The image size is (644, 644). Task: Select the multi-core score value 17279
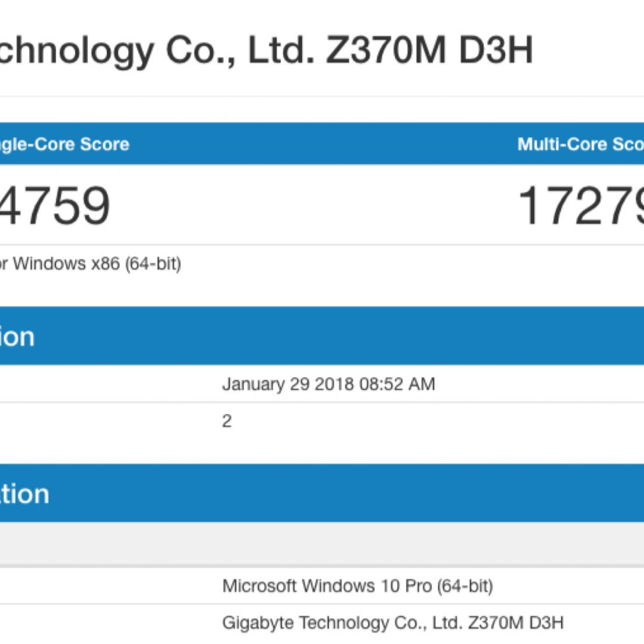580,205
